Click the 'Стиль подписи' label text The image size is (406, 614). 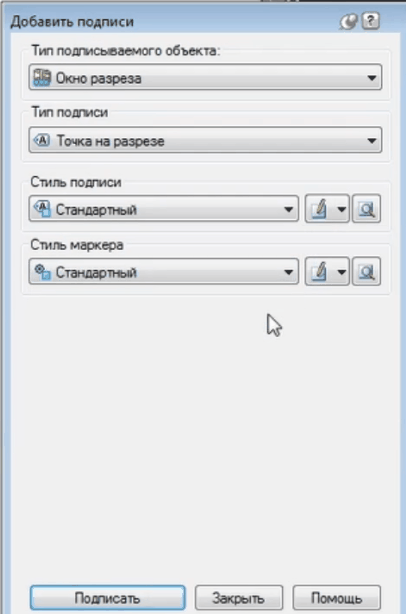[76, 182]
